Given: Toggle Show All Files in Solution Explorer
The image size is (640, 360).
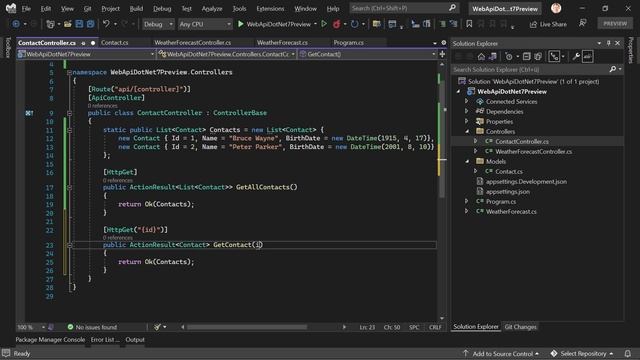Looking at the screenshot, I should tap(538, 57).
